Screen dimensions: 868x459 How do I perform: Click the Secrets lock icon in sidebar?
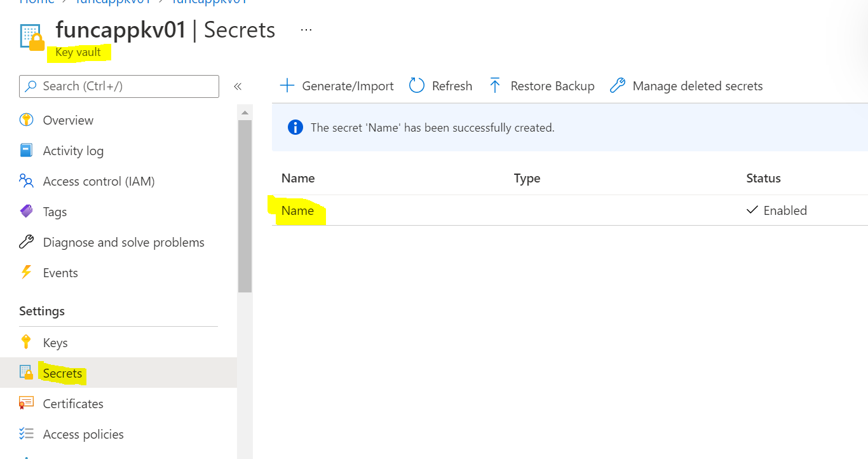(x=26, y=373)
